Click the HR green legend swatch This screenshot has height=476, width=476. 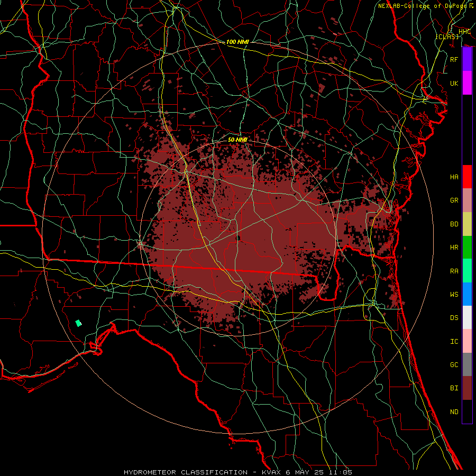tap(467, 248)
